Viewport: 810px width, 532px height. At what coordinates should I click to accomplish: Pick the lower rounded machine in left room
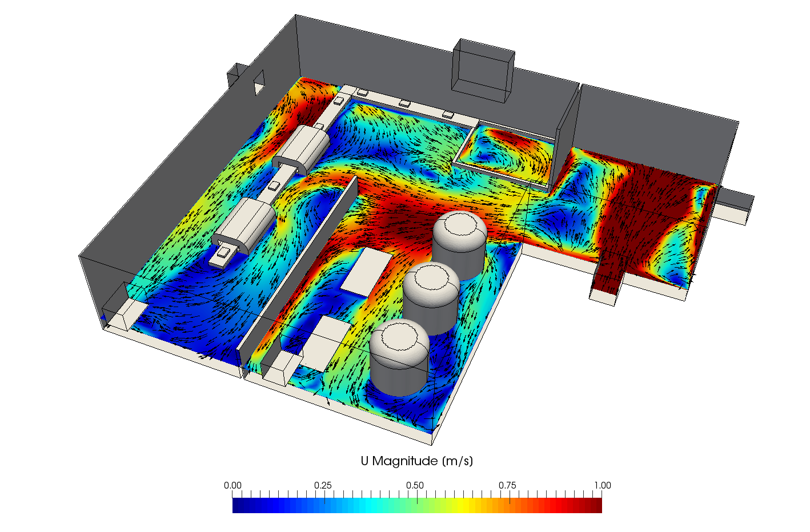click(x=247, y=227)
